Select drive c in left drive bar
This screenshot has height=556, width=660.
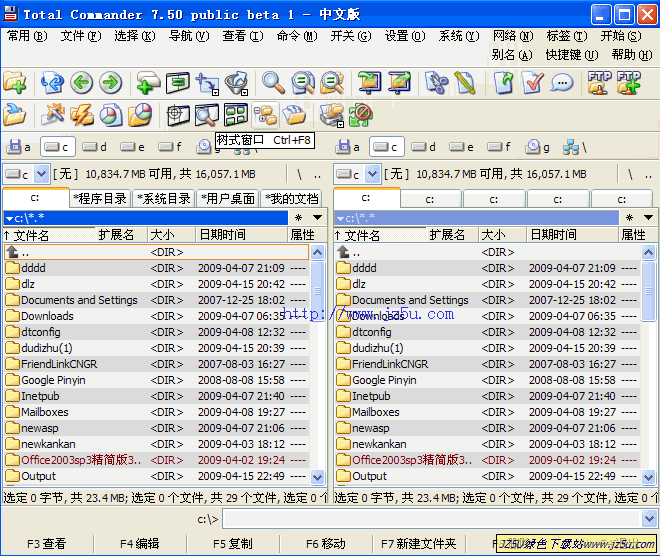coord(58,147)
